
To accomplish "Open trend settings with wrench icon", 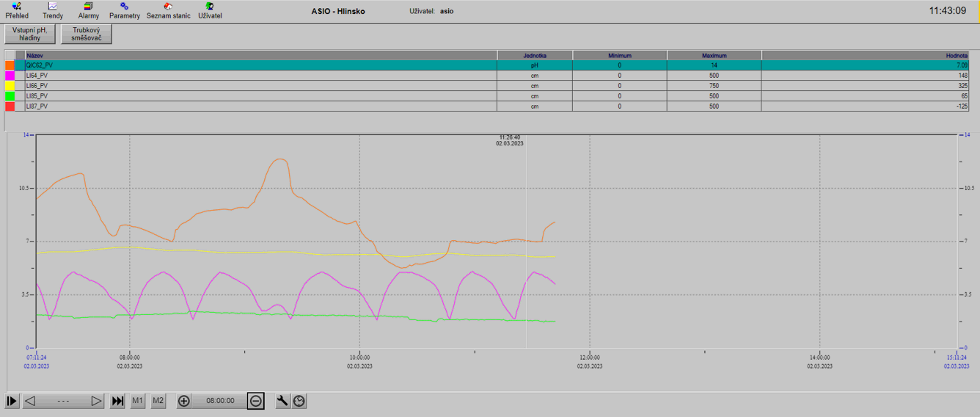I will coord(282,401).
